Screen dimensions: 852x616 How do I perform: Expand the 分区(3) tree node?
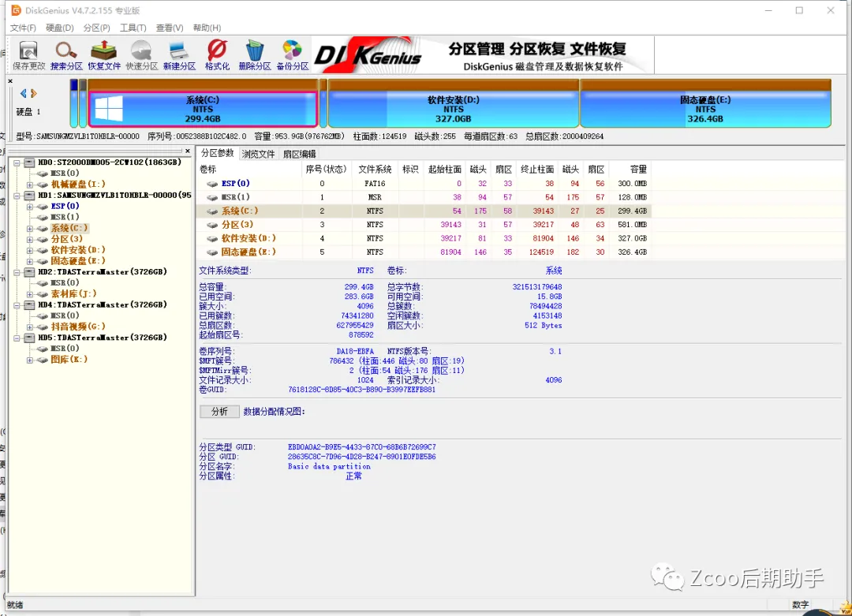[30, 240]
